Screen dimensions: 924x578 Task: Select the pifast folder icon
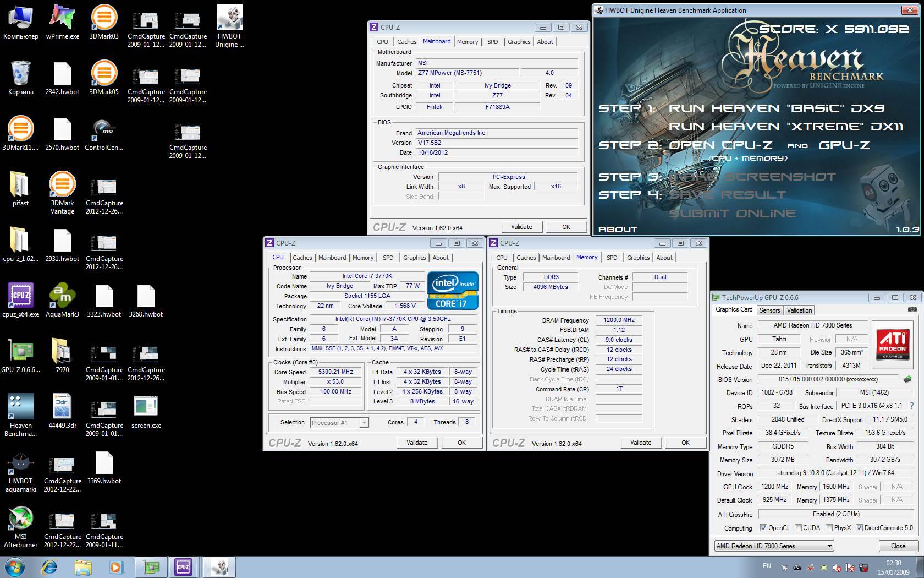coord(20,189)
